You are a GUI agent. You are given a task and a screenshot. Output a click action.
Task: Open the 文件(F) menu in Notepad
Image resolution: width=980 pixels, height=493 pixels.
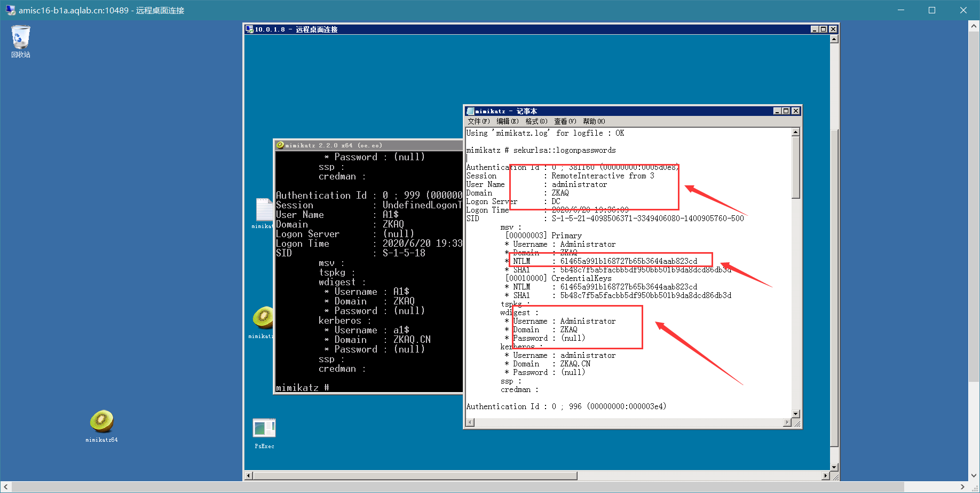478,121
